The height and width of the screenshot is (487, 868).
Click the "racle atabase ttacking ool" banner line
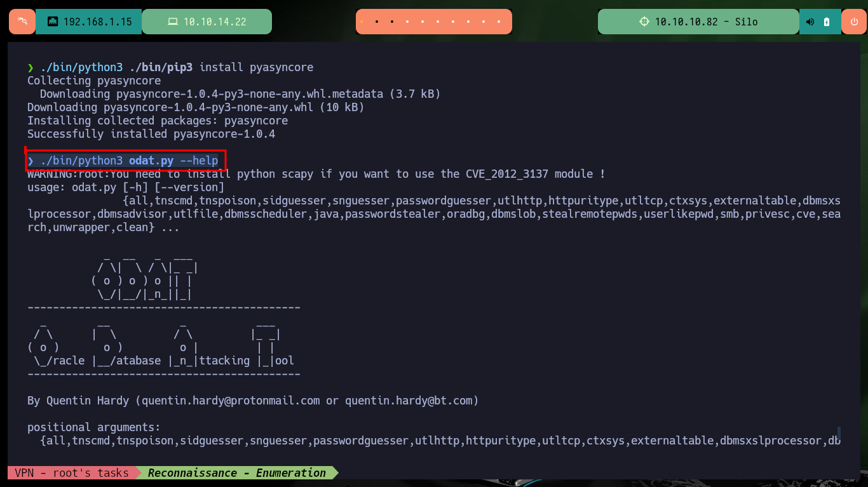[161, 361]
